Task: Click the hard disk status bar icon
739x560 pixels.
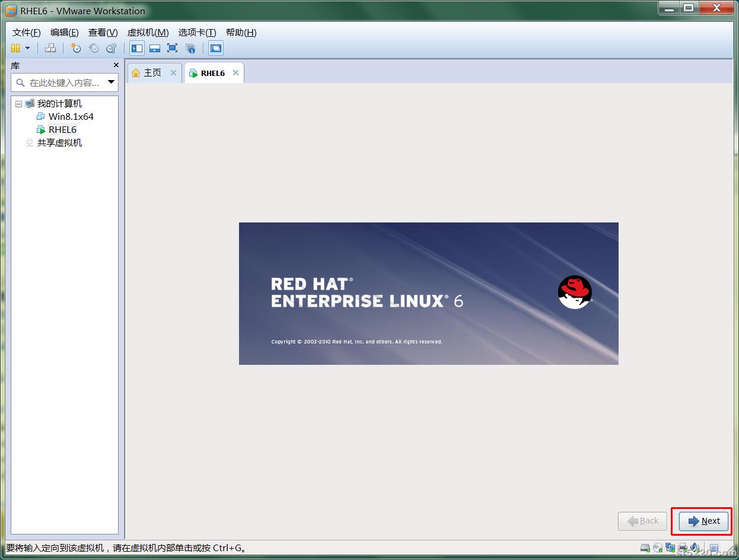Action: [645, 548]
